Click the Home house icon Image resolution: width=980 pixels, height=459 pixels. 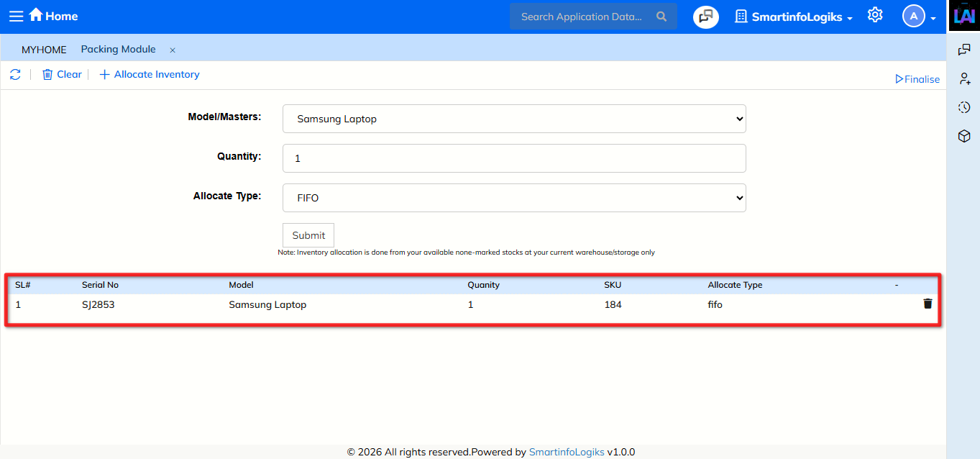[36, 15]
